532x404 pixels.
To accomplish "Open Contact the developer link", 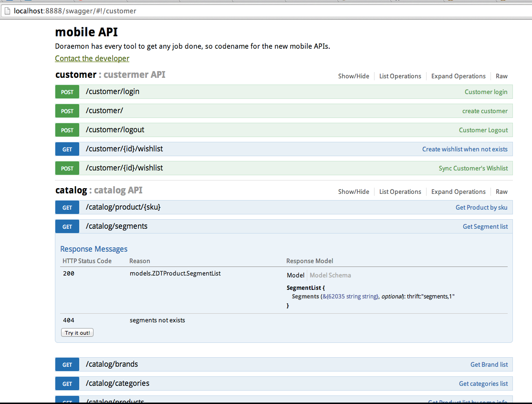I will (x=92, y=59).
